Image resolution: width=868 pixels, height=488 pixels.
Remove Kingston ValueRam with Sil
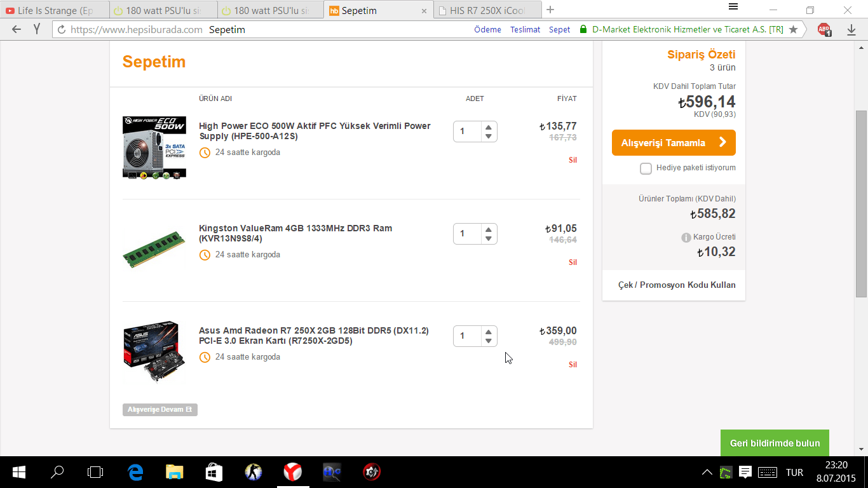(x=573, y=262)
